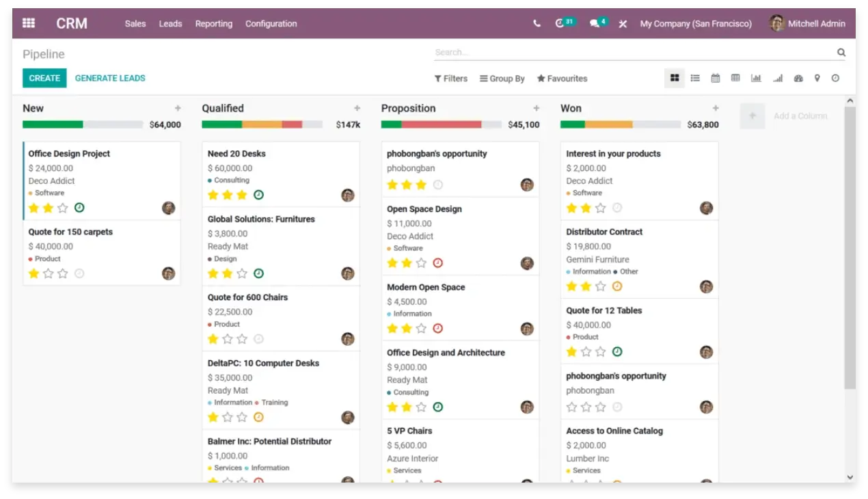Set third star on Office Design Project card

point(63,208)
